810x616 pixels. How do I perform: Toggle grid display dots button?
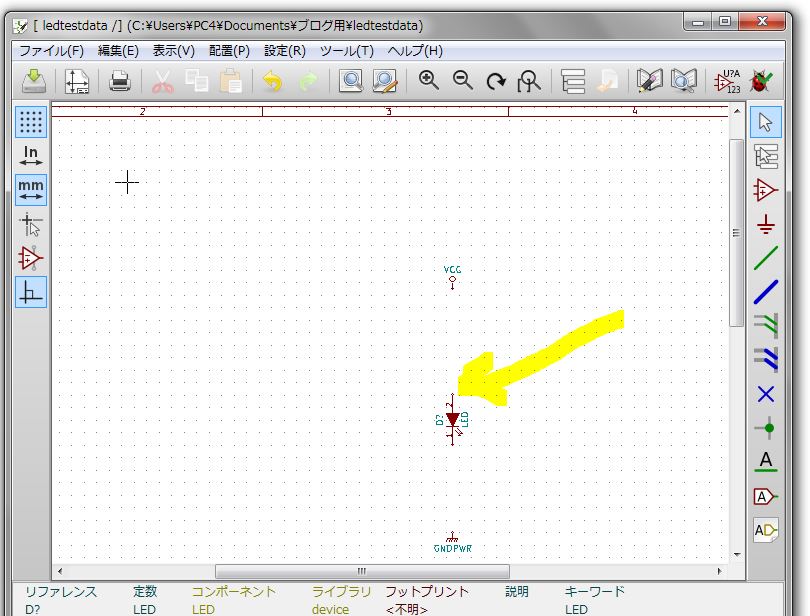coord(31,122)
